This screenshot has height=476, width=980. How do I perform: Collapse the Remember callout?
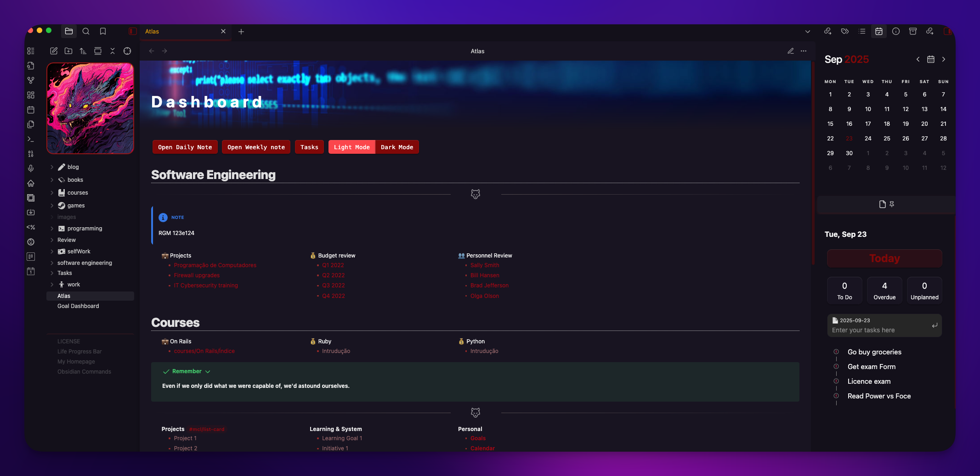208,371
